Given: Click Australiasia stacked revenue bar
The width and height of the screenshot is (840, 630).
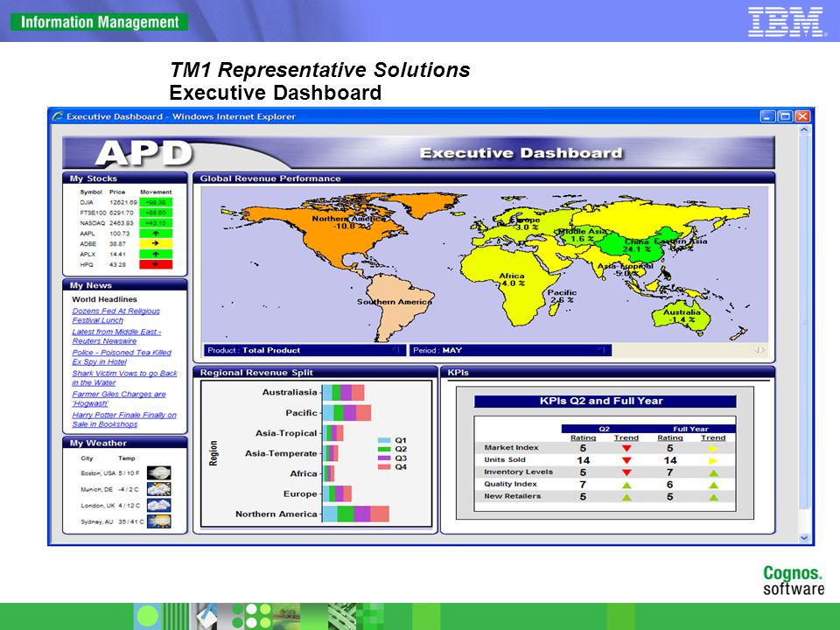Looking at the screenshot, I should [x=343, y=392].
